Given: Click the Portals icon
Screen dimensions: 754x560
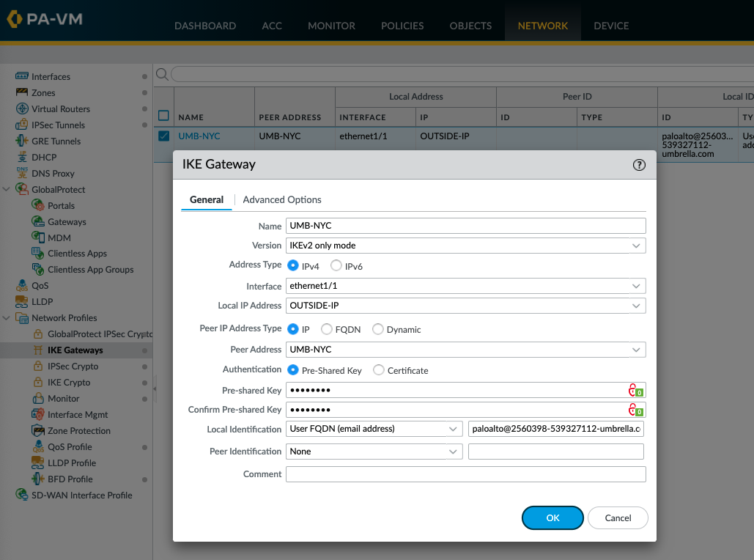Looking at the screenshot, I should [x=38, y=205].
